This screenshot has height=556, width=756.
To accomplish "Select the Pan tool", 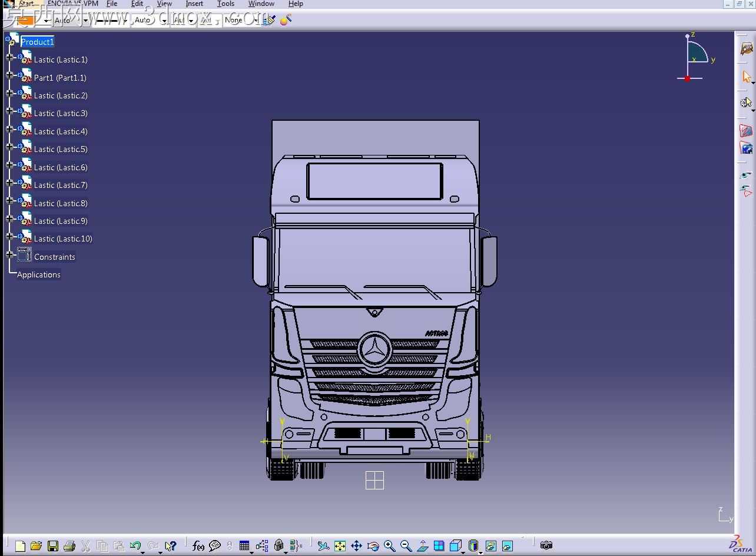I will click(356, 546).
